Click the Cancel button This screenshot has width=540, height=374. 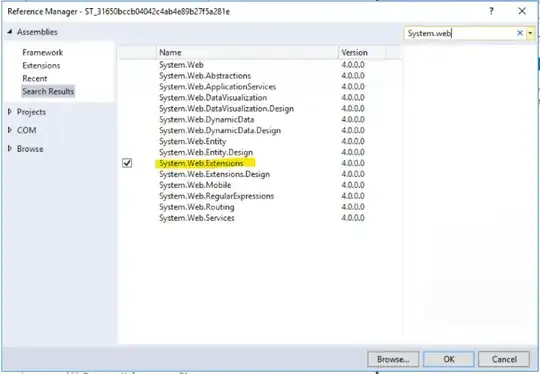click(x=504, y=359)
